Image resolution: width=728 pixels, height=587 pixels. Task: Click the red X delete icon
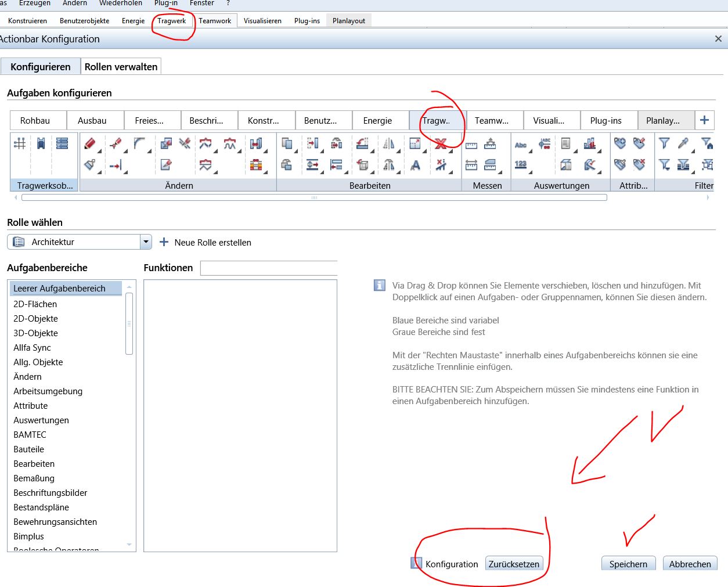[x=441, y=143]
